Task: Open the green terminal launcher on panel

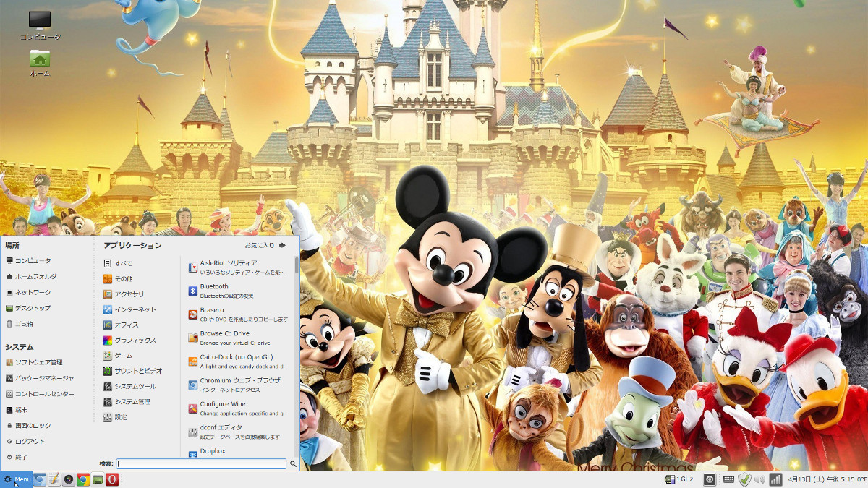Action: (98, 479)
